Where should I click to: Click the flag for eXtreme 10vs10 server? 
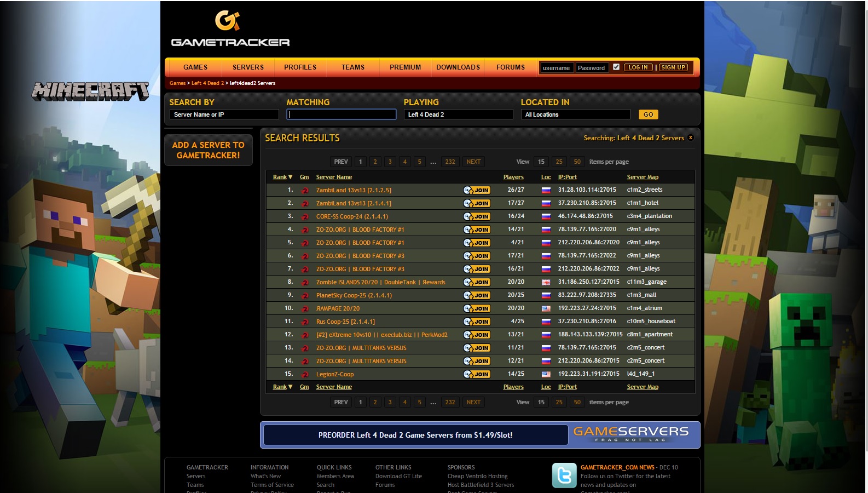click(546, 335)
